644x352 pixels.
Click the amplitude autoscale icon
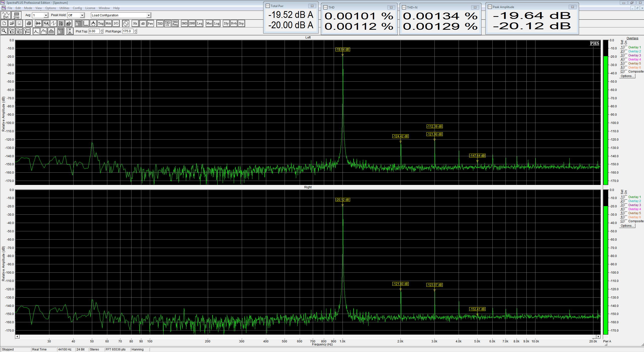pos(70,31)
